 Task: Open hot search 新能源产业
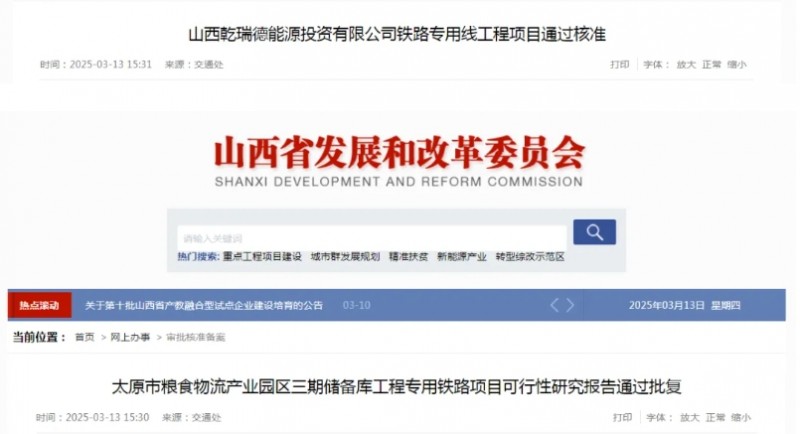[462, 257]
